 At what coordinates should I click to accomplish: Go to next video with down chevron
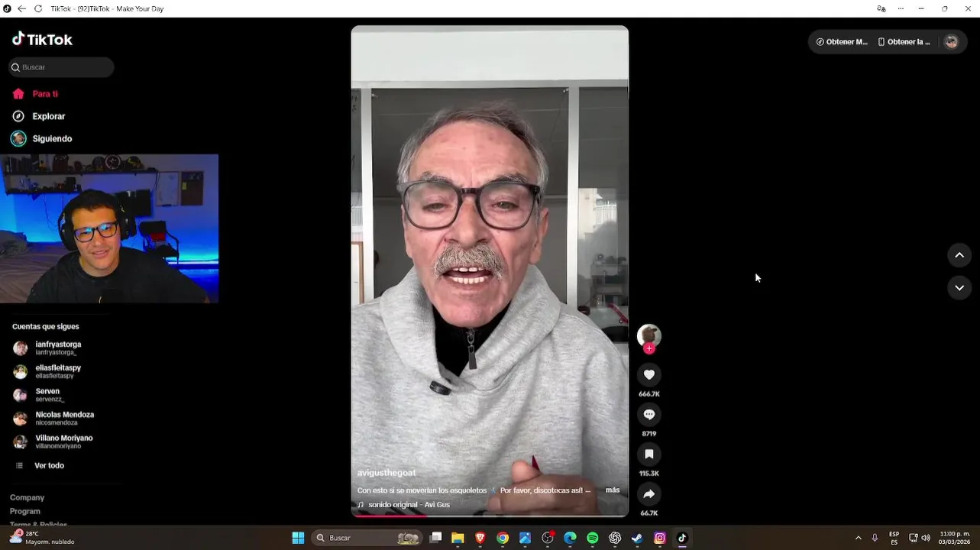(x=959, y=288)
